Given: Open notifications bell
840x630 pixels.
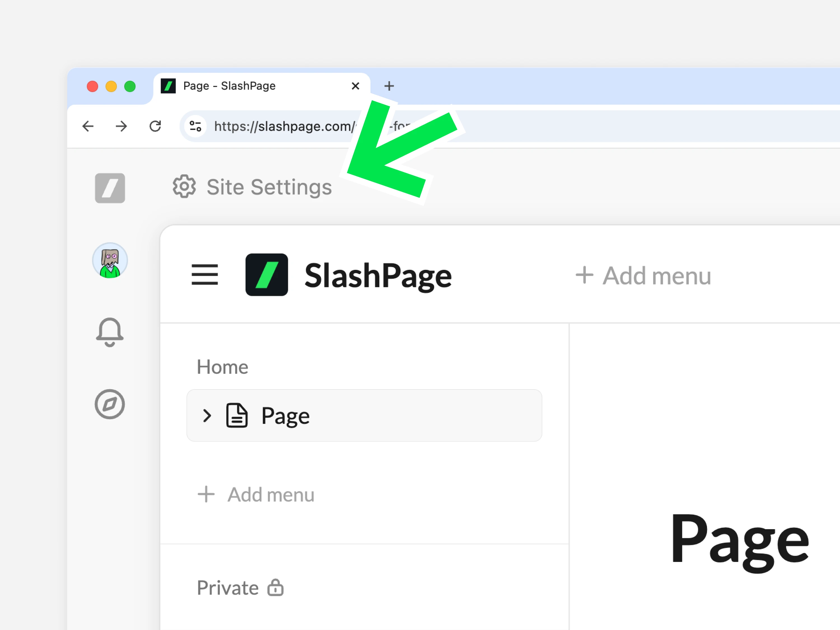Looking at the screenshot, I should 110,332.
